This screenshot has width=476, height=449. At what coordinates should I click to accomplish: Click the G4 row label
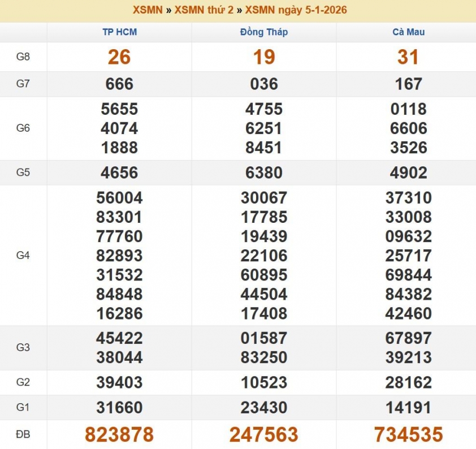(x=23, y=256)
